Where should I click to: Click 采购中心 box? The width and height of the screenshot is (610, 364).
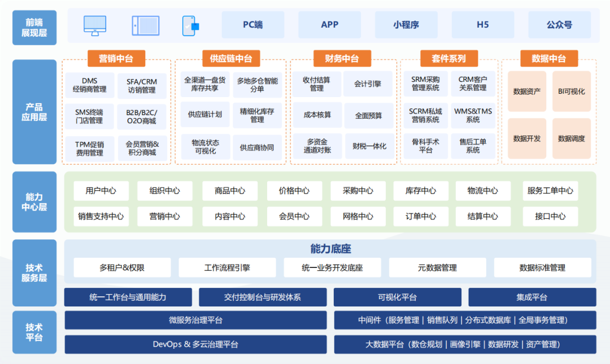[x=358, y=191]
